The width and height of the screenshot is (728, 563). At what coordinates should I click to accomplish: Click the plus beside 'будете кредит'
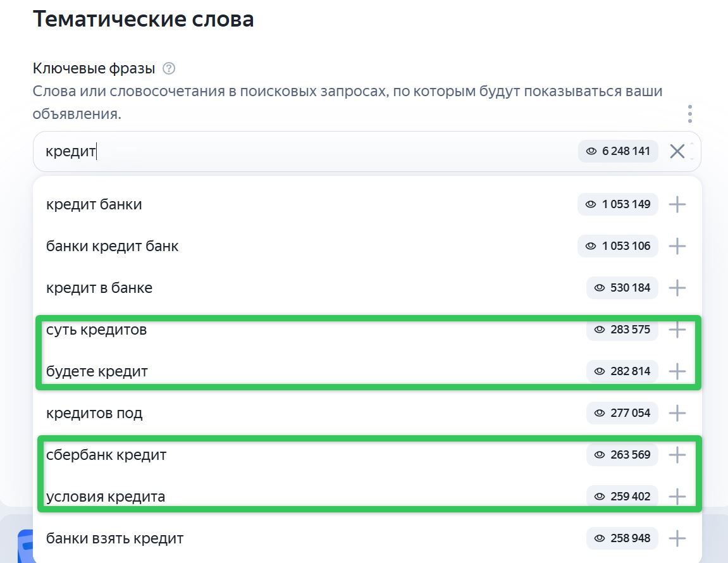[677, 371]
